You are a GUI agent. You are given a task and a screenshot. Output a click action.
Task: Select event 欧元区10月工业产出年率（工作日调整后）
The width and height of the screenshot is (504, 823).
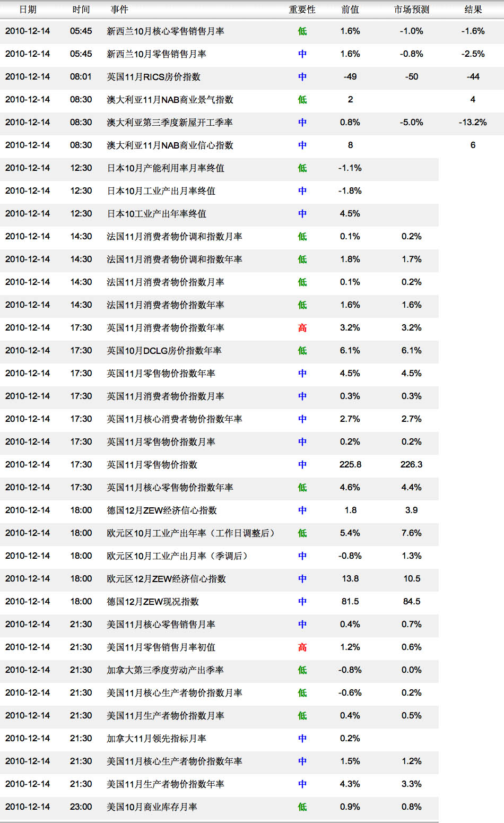pyautogui.click(x=192, y=533)
